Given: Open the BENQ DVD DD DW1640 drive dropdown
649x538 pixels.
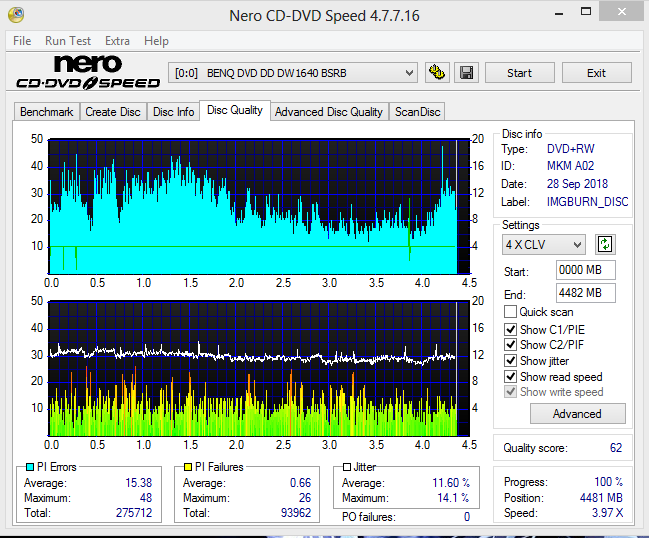Looking at the screenshot, I should pyautogui.click(x=293, y=73).
